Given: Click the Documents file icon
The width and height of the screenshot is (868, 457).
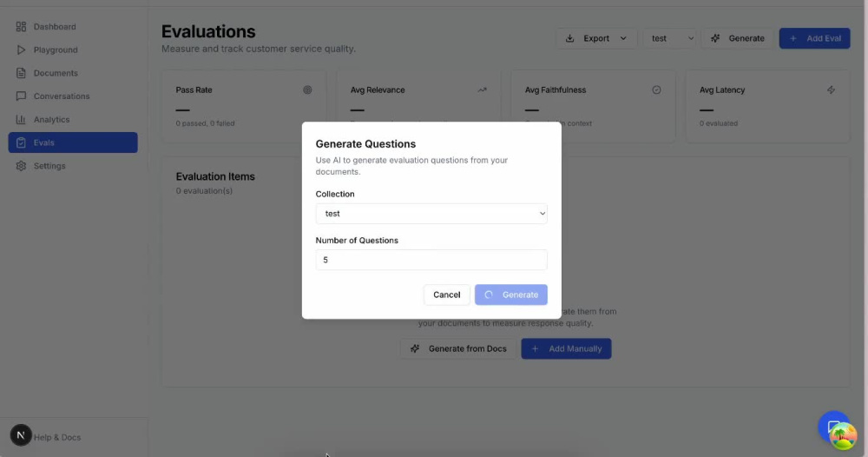Looking at the screenshot, I should point(21,73).
